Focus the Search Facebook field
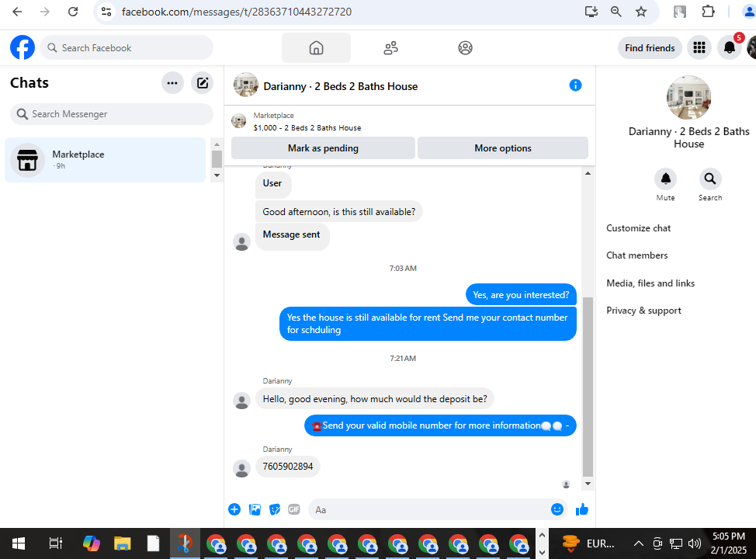This screenshot has width=756, height=559. click(x=127, y=48)
